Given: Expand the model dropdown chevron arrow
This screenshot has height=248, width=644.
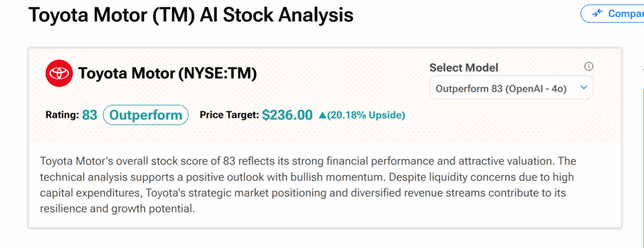Looking at the screenshot, I should click(x=584, y=88).
